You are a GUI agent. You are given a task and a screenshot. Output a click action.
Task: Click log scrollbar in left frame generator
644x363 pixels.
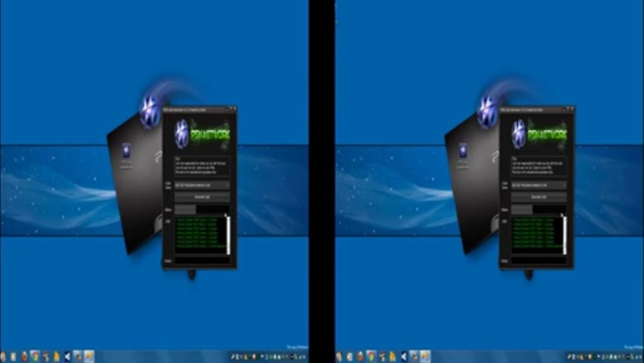[x=228, y=235]
